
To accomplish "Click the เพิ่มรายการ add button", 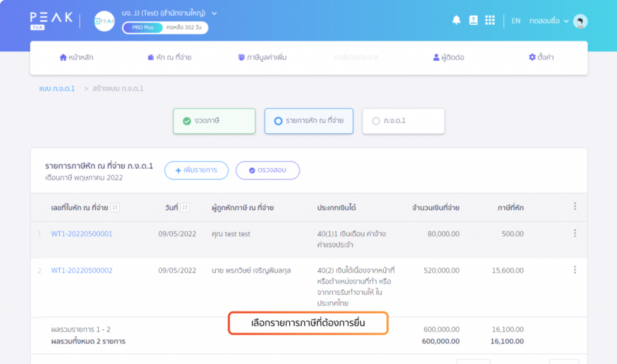I will [x=196, y=171].
